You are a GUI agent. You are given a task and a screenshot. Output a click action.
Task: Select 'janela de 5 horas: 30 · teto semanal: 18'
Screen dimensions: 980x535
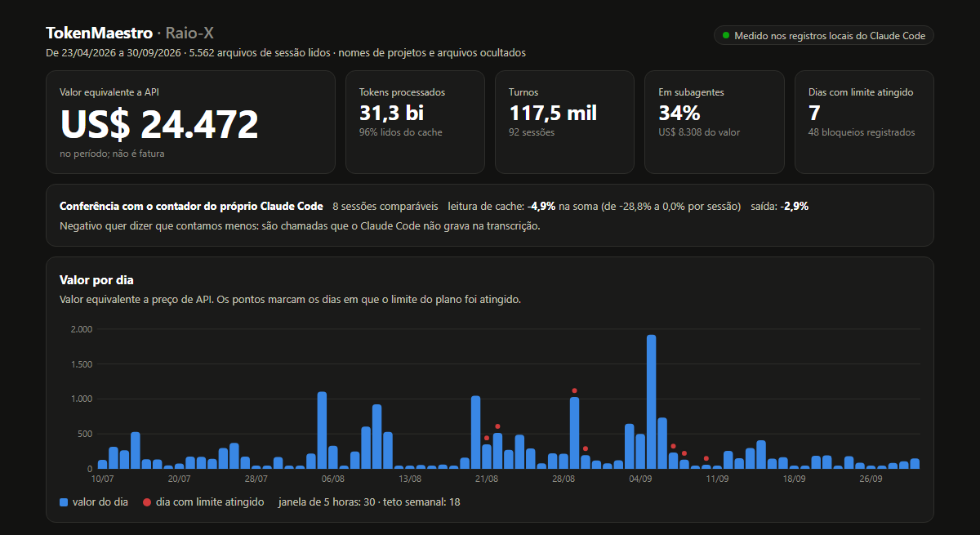pos(369,502)
